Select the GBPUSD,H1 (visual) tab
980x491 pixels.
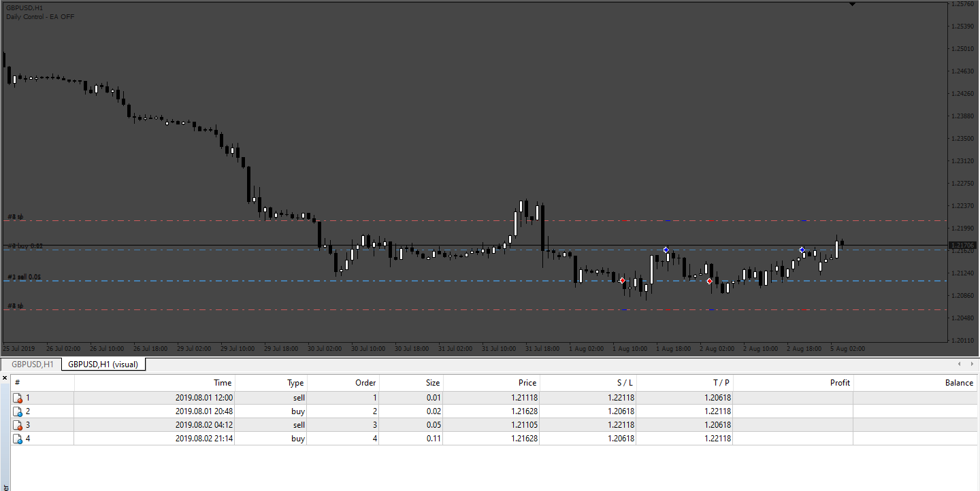(x=103, y=365)
